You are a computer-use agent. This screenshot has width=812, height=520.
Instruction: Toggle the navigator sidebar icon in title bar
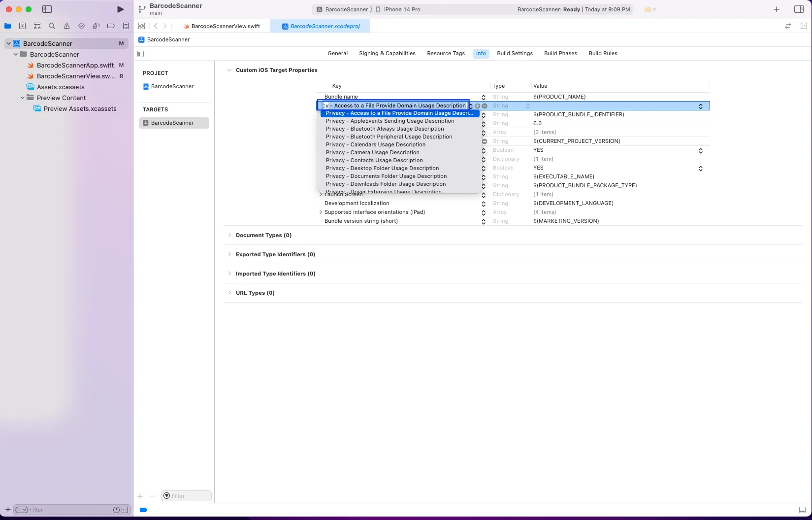point(47,9)
